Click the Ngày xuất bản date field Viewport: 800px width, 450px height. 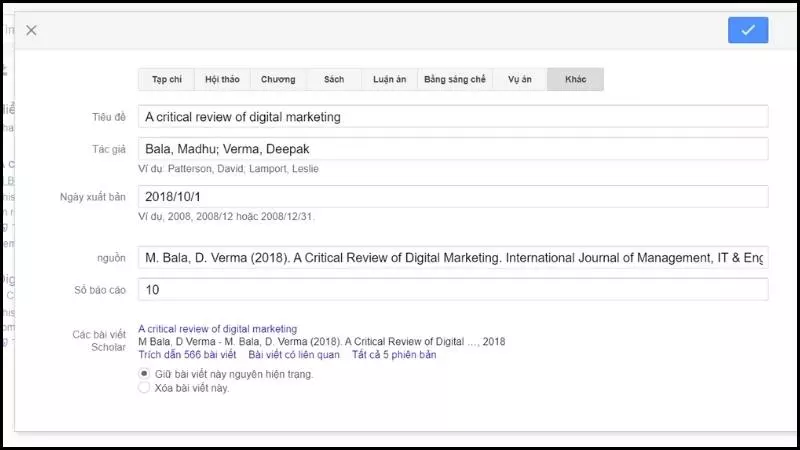point(453,197)
